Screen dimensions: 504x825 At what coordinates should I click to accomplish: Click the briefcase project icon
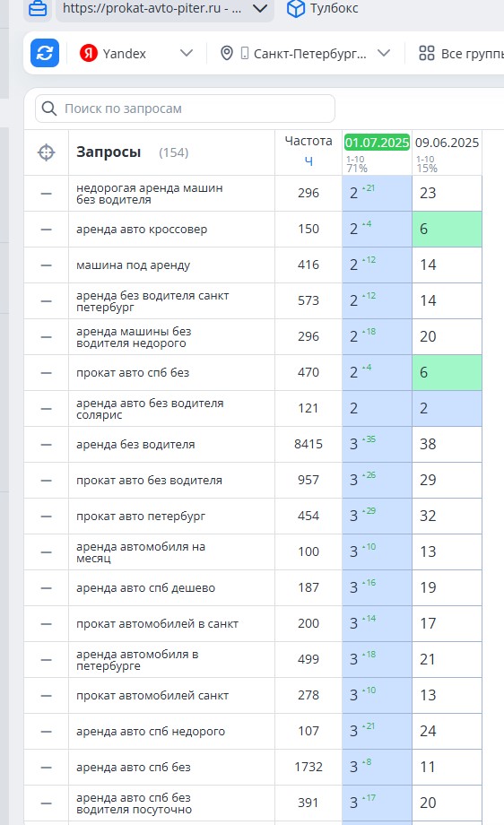(38, 8)
